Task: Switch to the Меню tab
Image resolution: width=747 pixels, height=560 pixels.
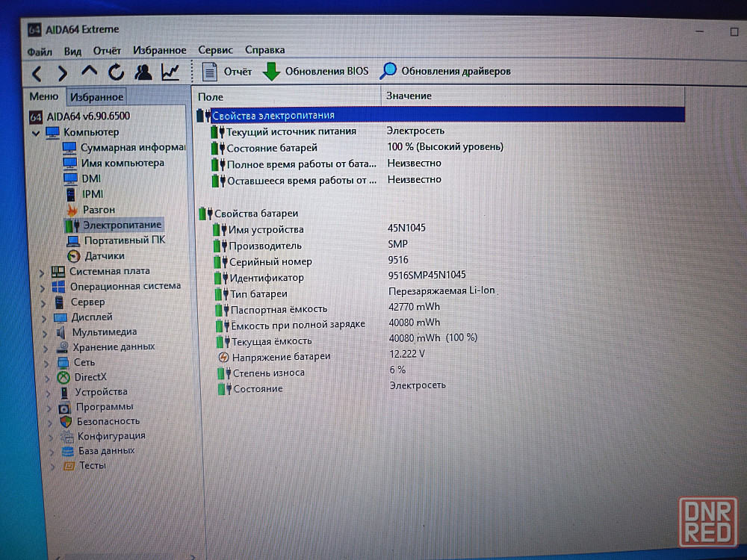Action: 44,96
